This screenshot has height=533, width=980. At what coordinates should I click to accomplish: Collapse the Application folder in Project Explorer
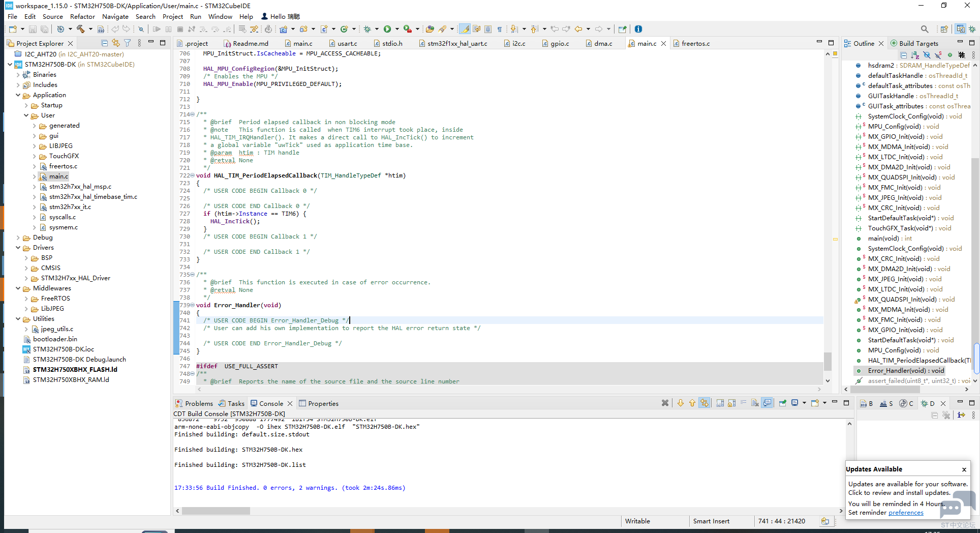coord(18,95)
